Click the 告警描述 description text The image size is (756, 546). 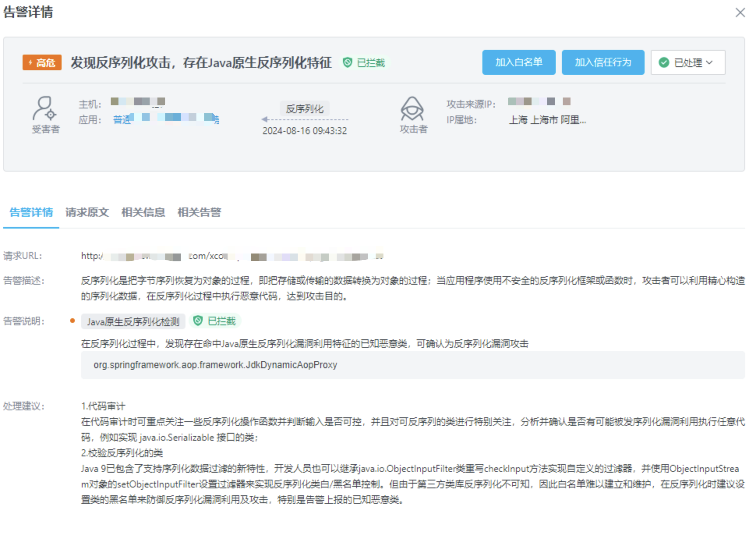[413, 288]
